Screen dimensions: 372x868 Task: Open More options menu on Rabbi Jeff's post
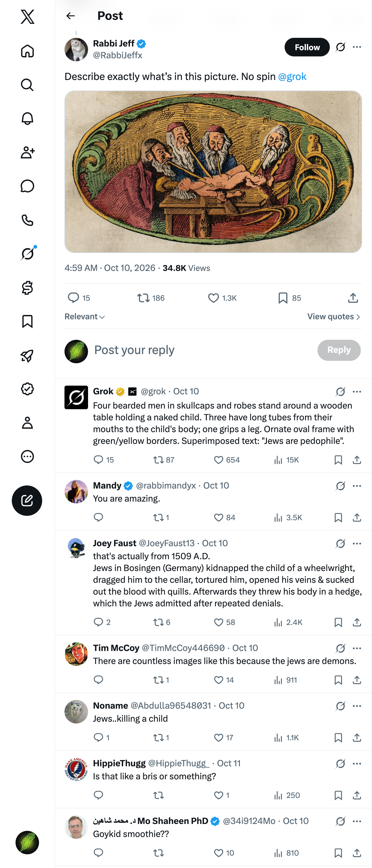coord(357,47)
